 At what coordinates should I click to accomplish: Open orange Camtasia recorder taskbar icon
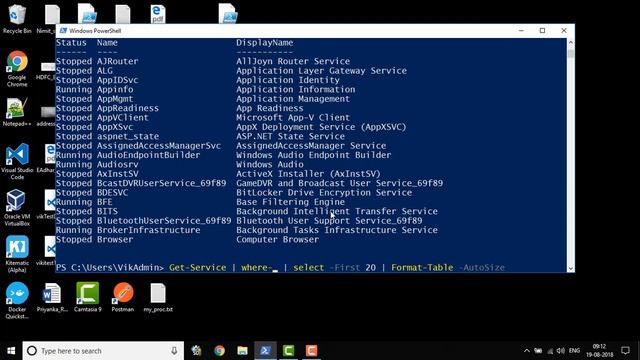[x=311, y=351]
